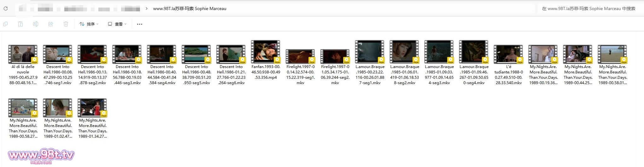Select the Al di là delle nuvole video
Viewport: 644px width, 167px height.
click(x=23, y=54)
